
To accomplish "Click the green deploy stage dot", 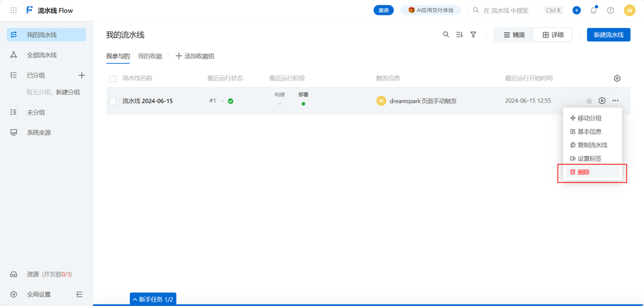I will pos(304,104).
